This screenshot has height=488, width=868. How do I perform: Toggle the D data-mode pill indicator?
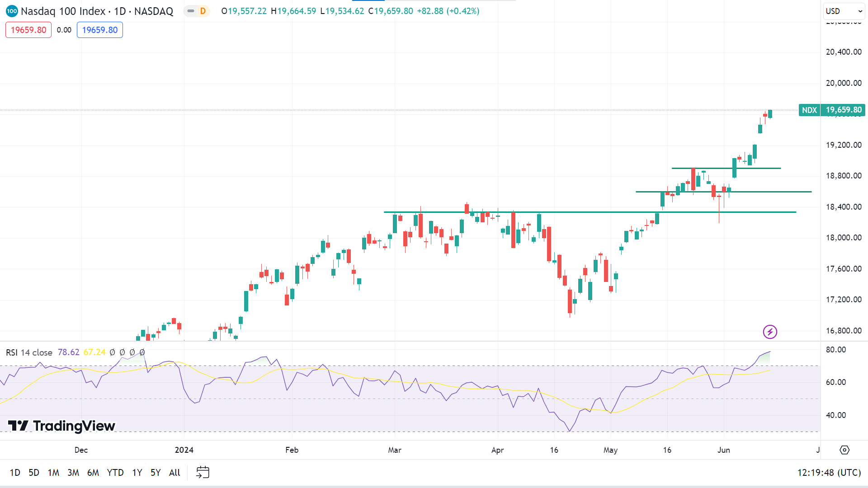click(197, 11)
